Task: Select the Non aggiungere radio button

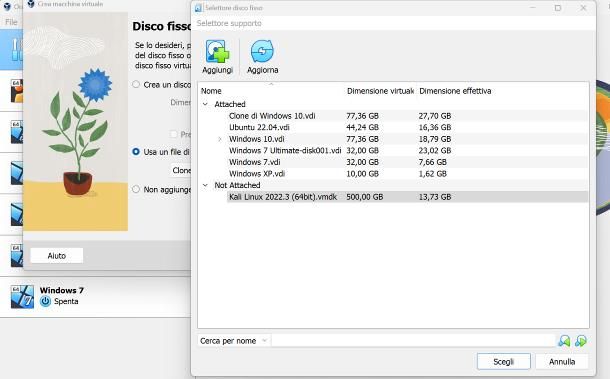Action: pos(136,190)
